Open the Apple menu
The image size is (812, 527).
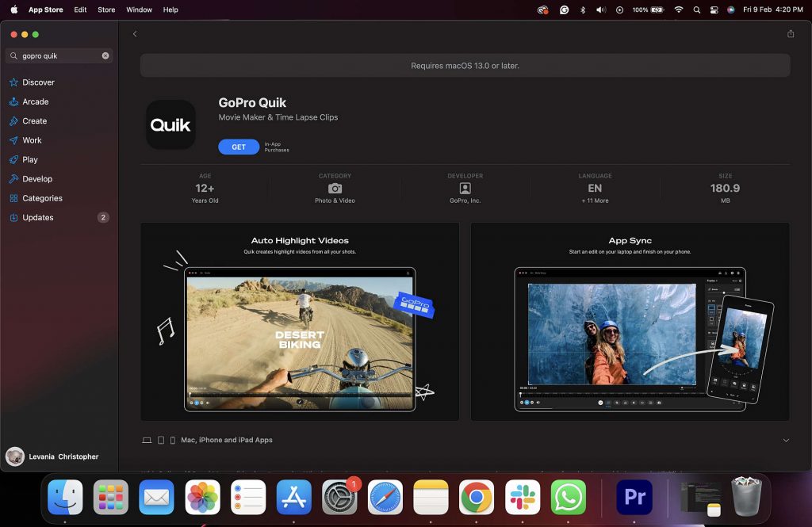tap(14, 10)
